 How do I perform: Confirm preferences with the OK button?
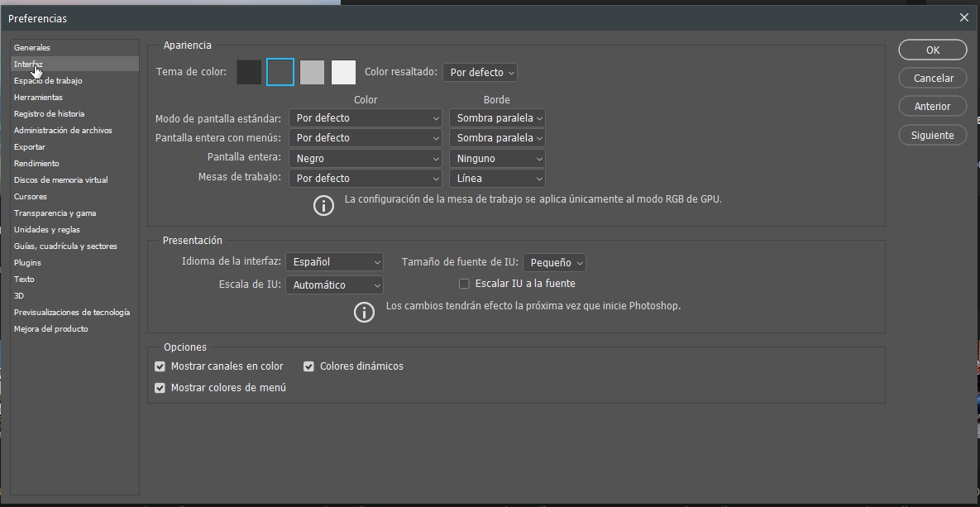(932, 49)
